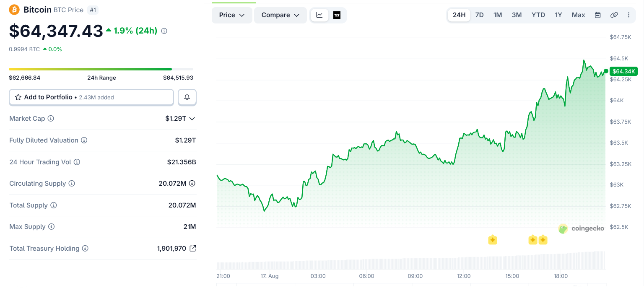Click the first yellow sparkle news marker

[x=493, y=240]
